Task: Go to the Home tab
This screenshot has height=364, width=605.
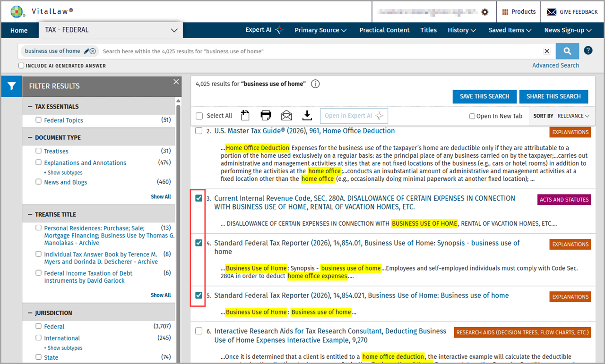Action: tap(19, 30)
